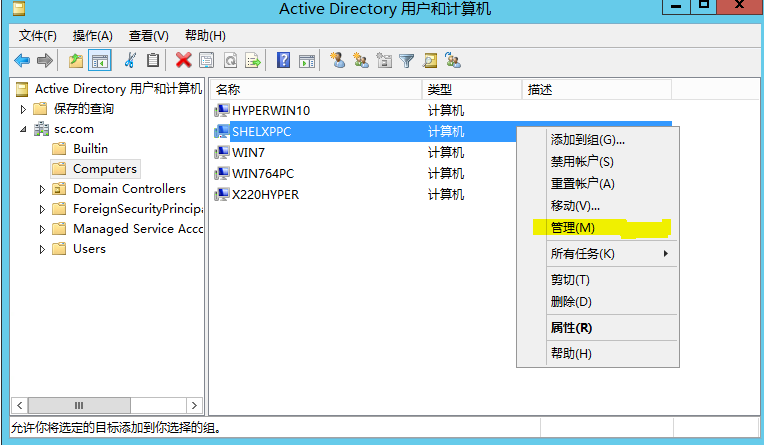Expand the Domain Controllers node arrow

(42, 189)
